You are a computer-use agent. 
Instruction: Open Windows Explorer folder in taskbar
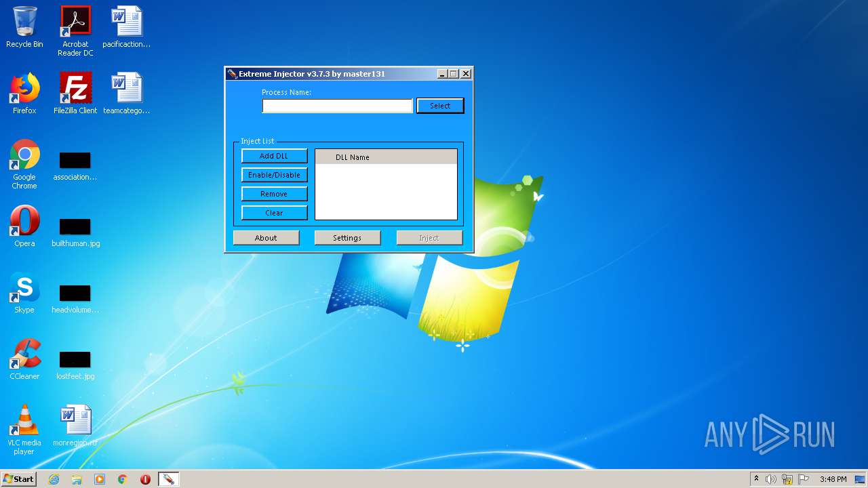77,479
